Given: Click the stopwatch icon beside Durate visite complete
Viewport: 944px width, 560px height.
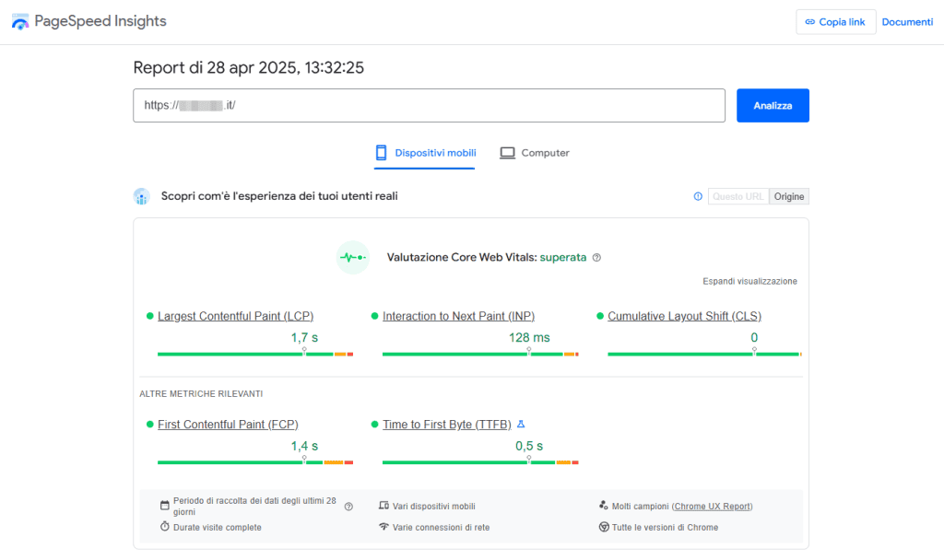Looking at the screenshot, I should point(164,526).
